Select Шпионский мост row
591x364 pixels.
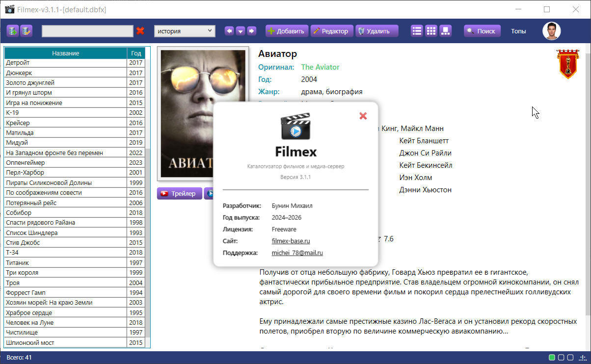(75, 343)
